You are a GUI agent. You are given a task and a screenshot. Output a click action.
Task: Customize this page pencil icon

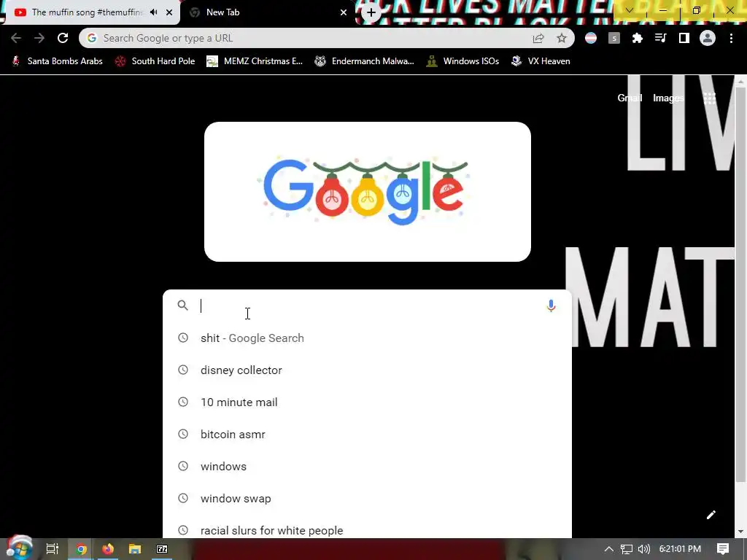pyautogui.click(x=711, y=515)
